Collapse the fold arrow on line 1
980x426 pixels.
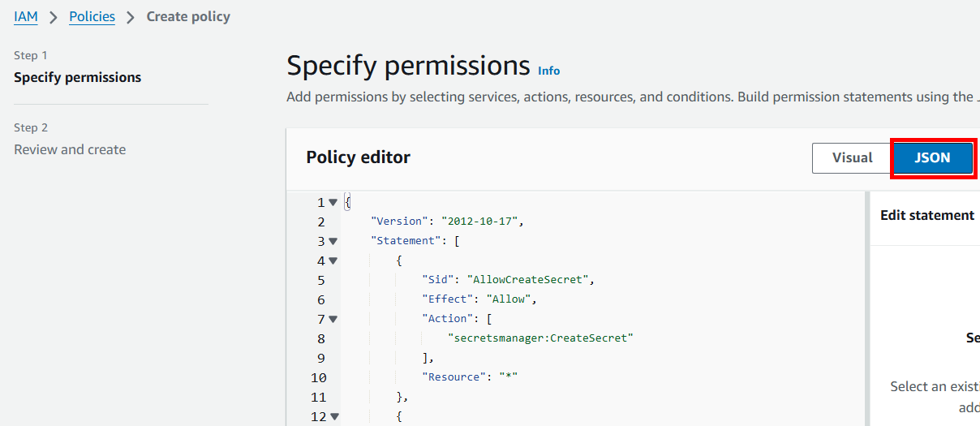(x=333, y=203)
